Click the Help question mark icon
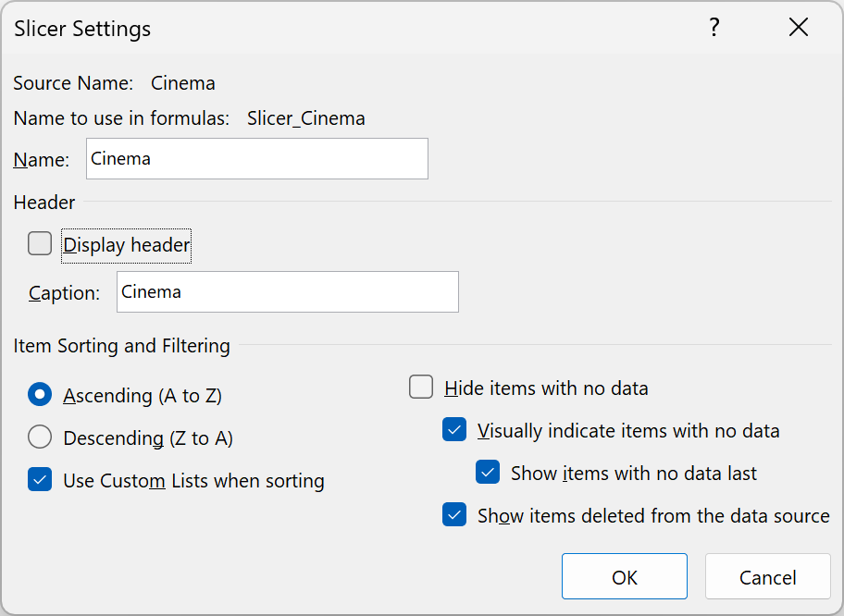 coord(714,27)
